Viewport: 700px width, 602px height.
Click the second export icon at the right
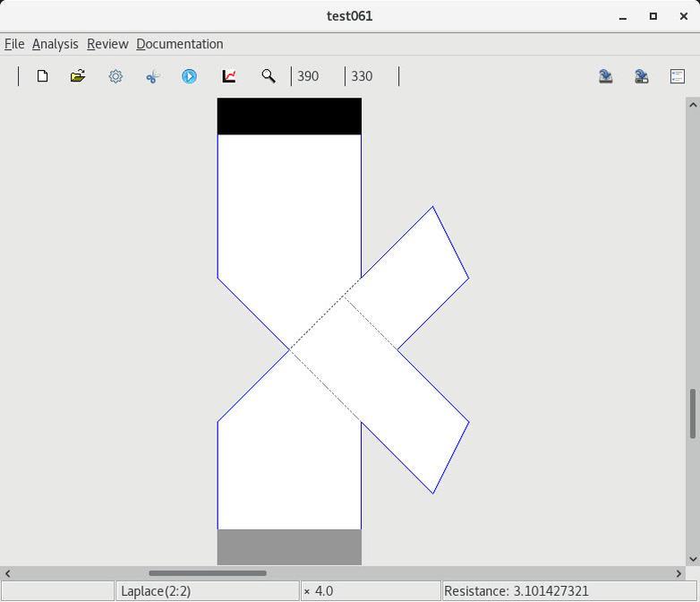point(642,76)
